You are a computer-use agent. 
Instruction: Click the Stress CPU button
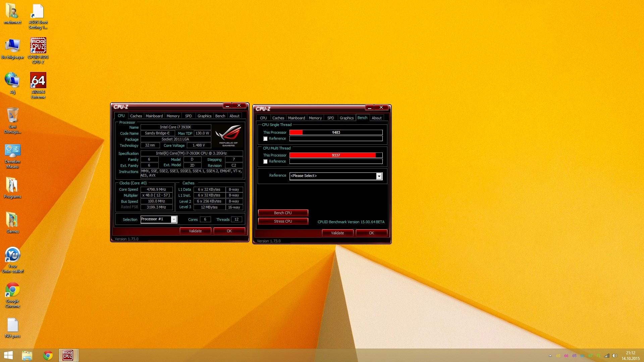point(283,221)
